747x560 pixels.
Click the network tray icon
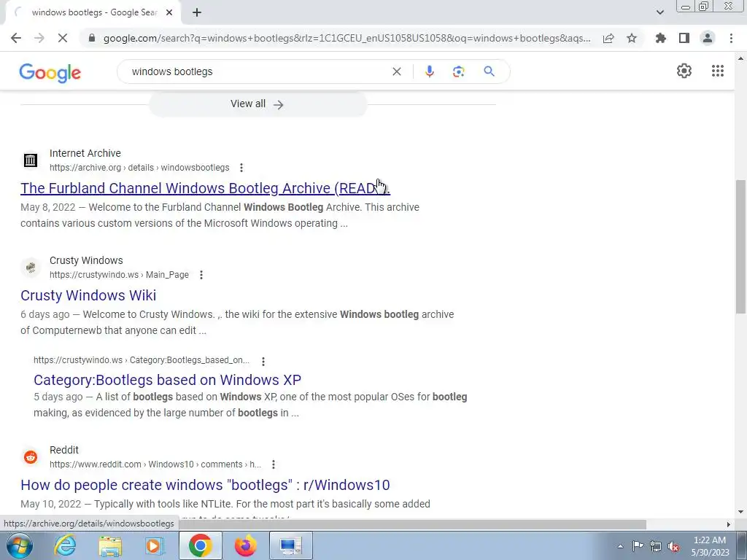click(656, 547)
